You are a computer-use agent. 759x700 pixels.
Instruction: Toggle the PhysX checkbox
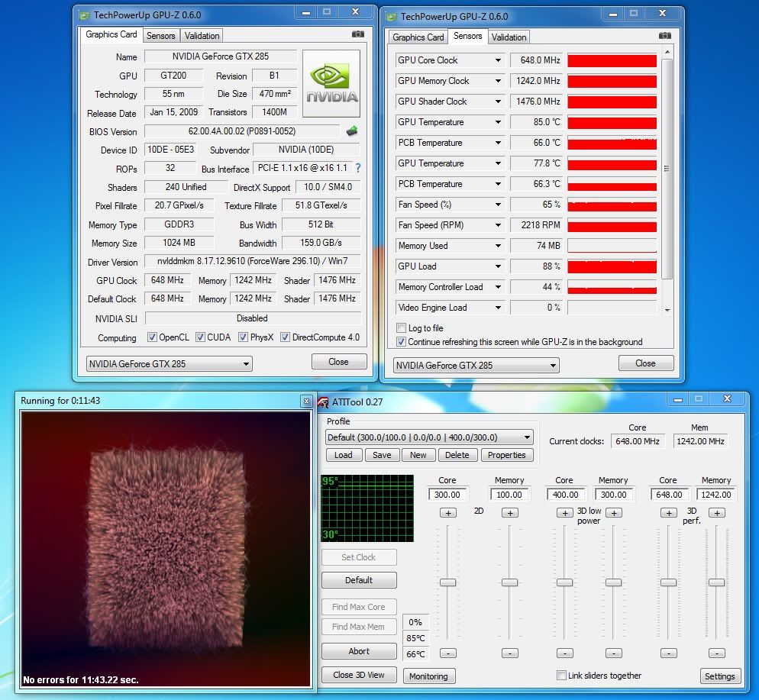pyautogui.click(x=243, y=337)
